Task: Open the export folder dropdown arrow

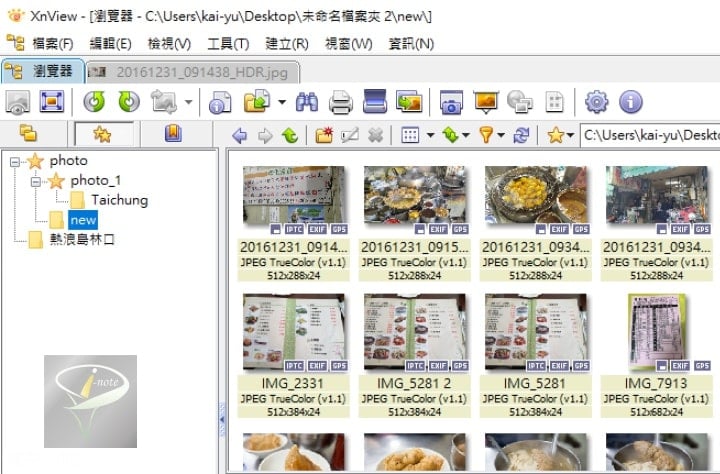Action: [x=282, y=102]
